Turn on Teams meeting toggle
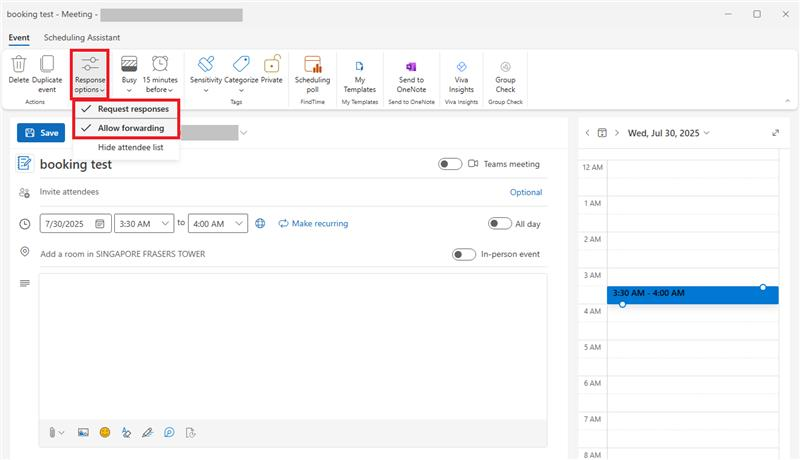The height and width of the screenshot is (460, 800). (450, 164)
